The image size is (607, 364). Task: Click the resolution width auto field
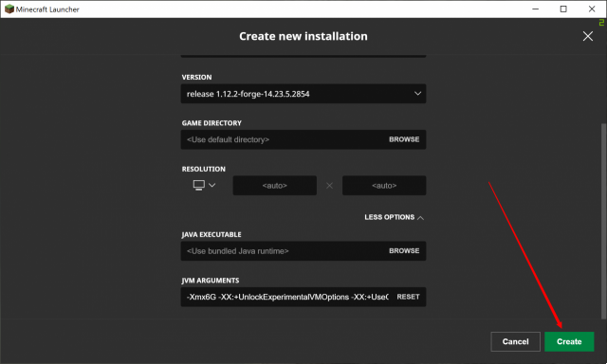[x=274, y=186]
